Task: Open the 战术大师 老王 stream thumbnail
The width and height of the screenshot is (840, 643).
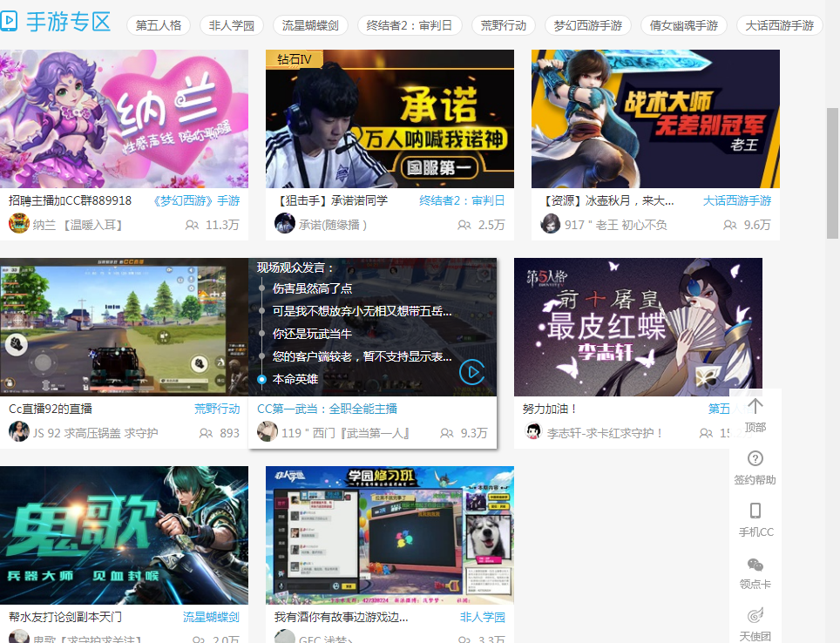Action: pyautogui.click(x=655, y=119)
